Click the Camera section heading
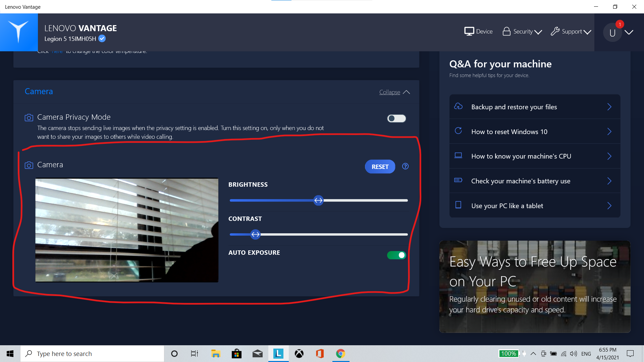The height and width of the screenshot is (362, 644). point(39,91)
